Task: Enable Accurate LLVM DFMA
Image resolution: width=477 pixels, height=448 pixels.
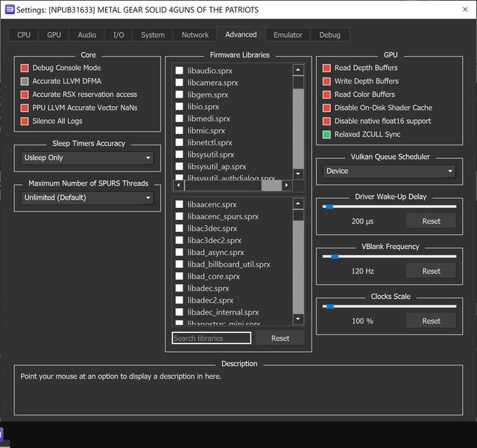Action: pyautogui.click(x=25, y=81)
